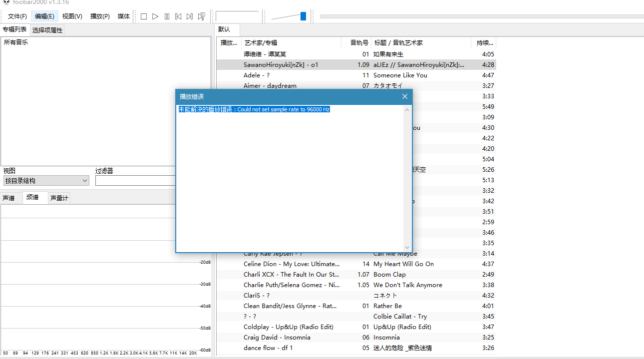Image resolution: width=644 pixels, height=359 pixels.
Task: Click the error dialog scrollbar up arrow
Action: point(407,110)
